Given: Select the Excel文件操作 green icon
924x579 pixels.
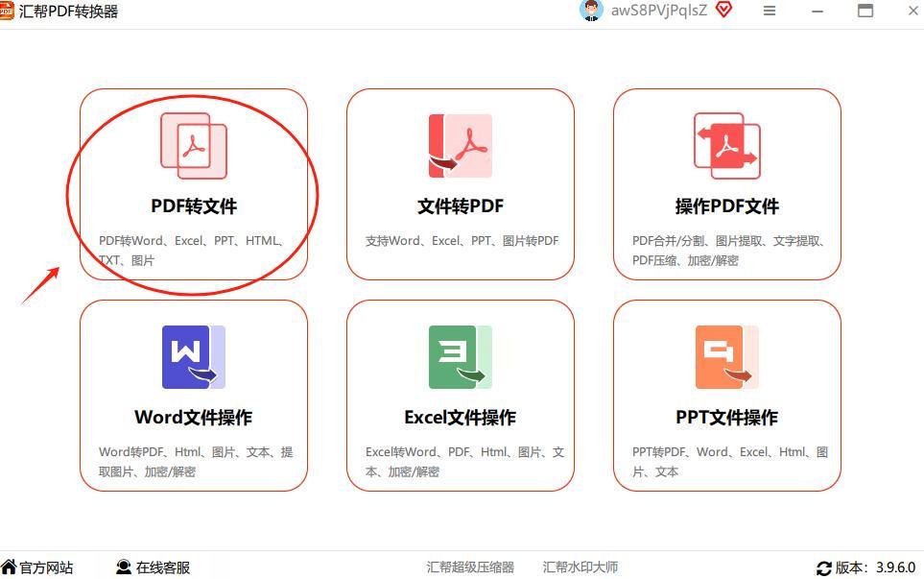Looking at the screenshot, I should 459,356.
